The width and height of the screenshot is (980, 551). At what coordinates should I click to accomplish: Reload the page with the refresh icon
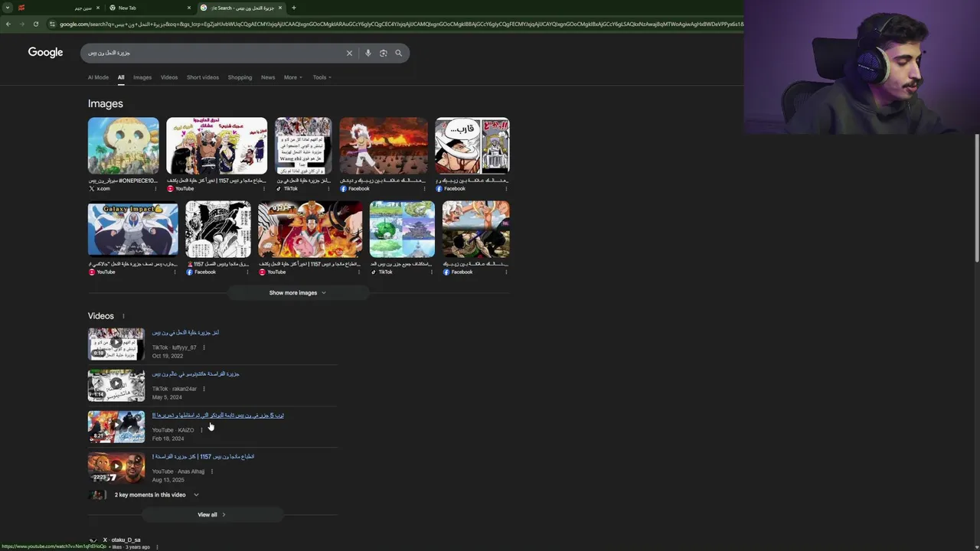35,24
